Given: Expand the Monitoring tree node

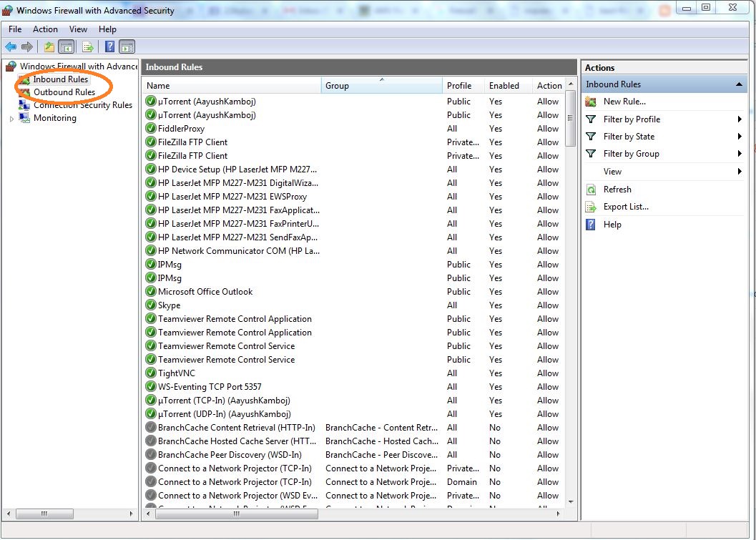Looking at the screenshot, I should [x=12, y=118].
